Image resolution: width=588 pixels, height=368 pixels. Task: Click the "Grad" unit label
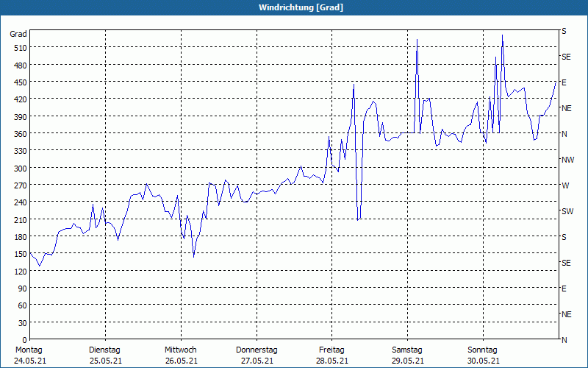pos(18,34)
